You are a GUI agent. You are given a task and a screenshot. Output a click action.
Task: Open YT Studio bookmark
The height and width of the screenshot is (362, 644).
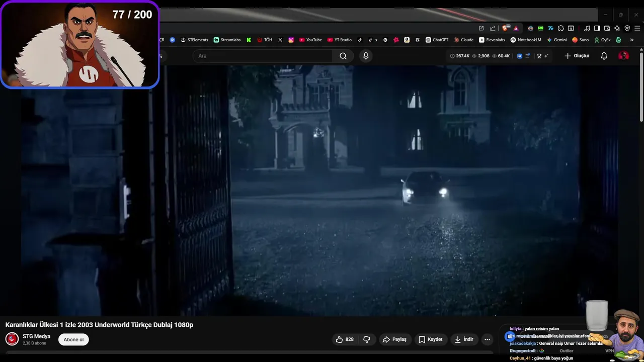click(340, 40)
